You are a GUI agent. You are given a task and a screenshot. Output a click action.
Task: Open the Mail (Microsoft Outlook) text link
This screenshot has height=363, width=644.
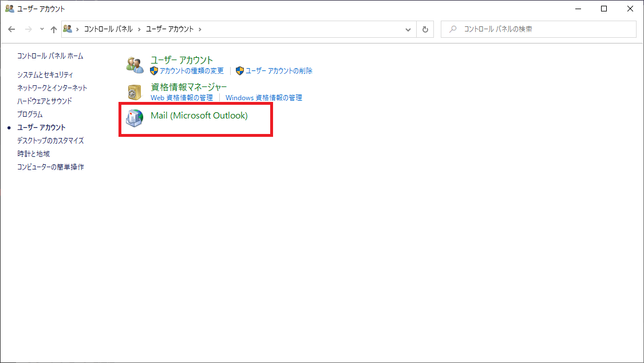[199, 116]
